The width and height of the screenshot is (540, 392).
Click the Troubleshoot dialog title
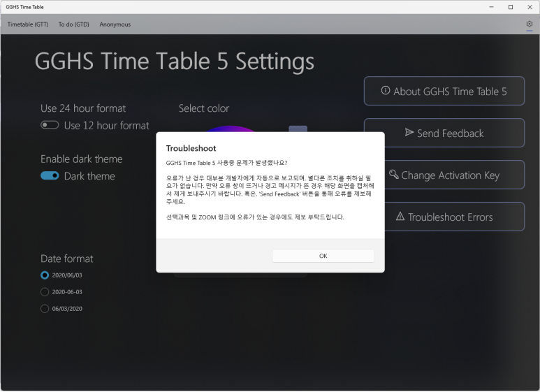[191, 148]
